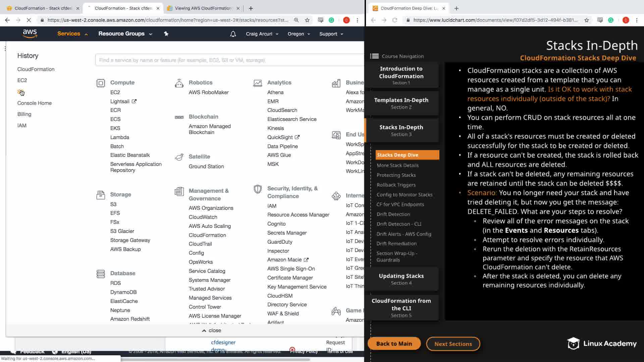Click the pin shortcuts icon in navbar
This screenshot has height=362, width=644.
[166, 34]
